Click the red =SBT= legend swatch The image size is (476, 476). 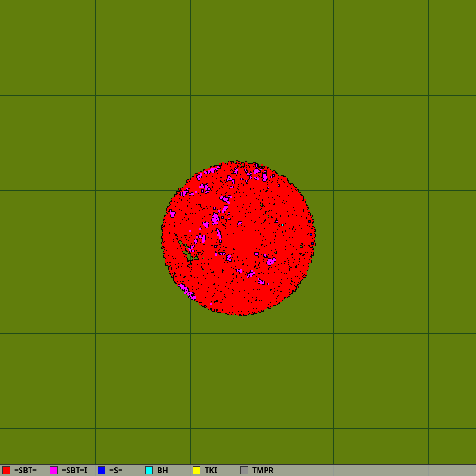pyautogui.click(x=6, y=470)
